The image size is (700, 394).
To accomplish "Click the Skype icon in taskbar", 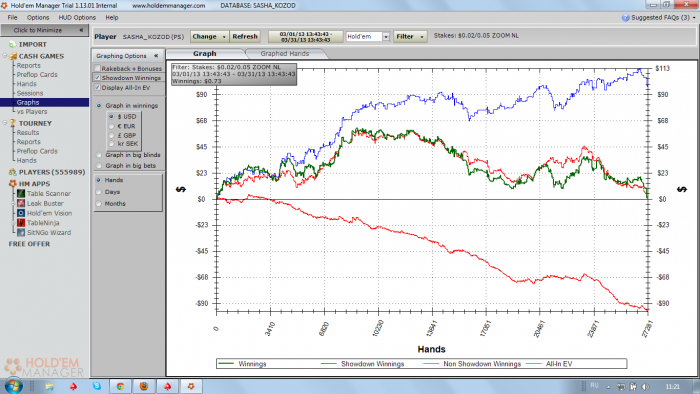I will coord(97,386).
